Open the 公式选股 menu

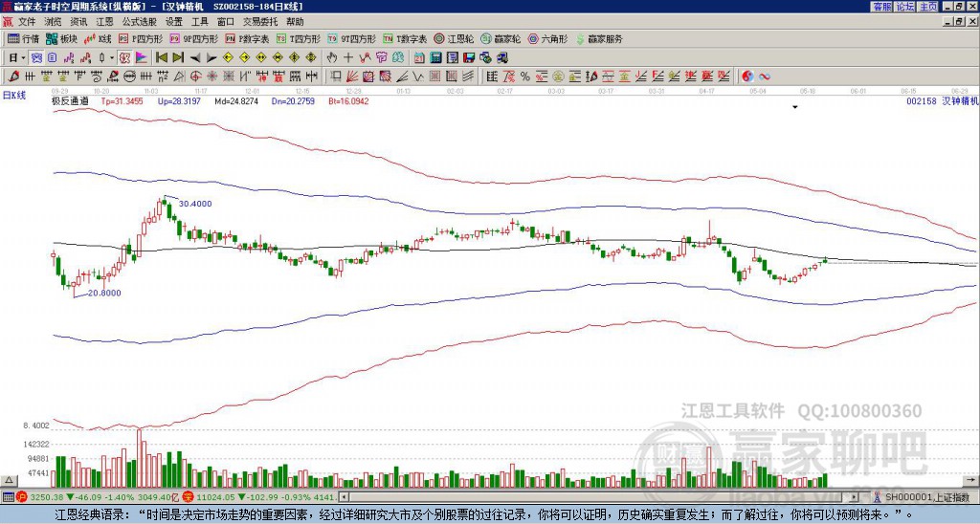(140, 22)
